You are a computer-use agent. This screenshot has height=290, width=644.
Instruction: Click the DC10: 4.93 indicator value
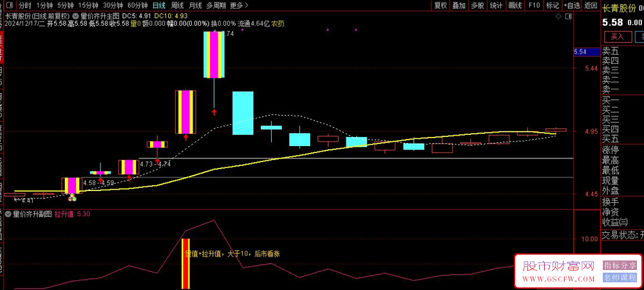(x=171, y=16)
